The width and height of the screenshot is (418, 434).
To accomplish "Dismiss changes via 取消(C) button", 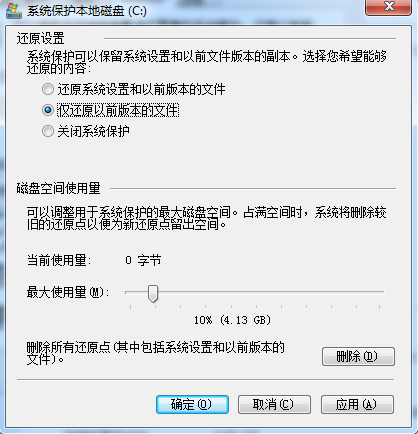I will [274, 405].
